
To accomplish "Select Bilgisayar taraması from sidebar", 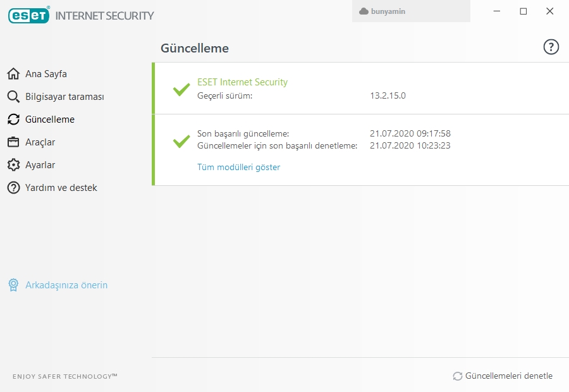I will pyautogui.click(x=64, y=97).
